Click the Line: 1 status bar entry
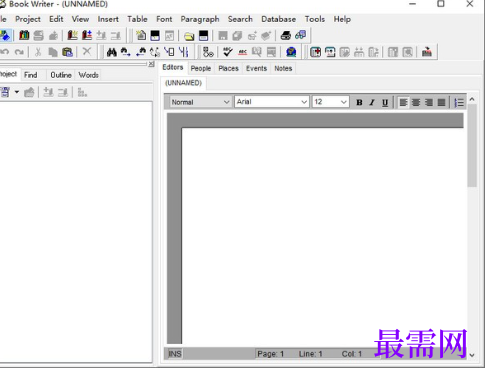The height and width of the screenshot is (375, 486). coord(310,354)
